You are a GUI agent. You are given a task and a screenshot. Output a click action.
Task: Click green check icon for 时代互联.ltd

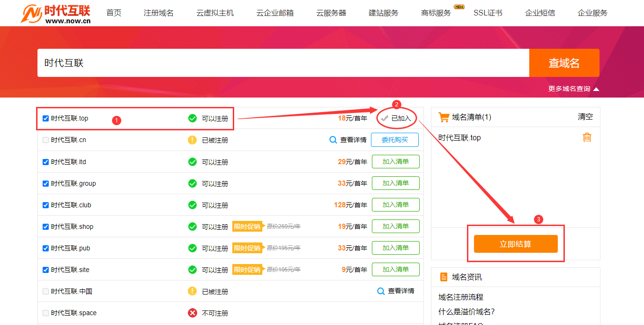coord(192,162)
